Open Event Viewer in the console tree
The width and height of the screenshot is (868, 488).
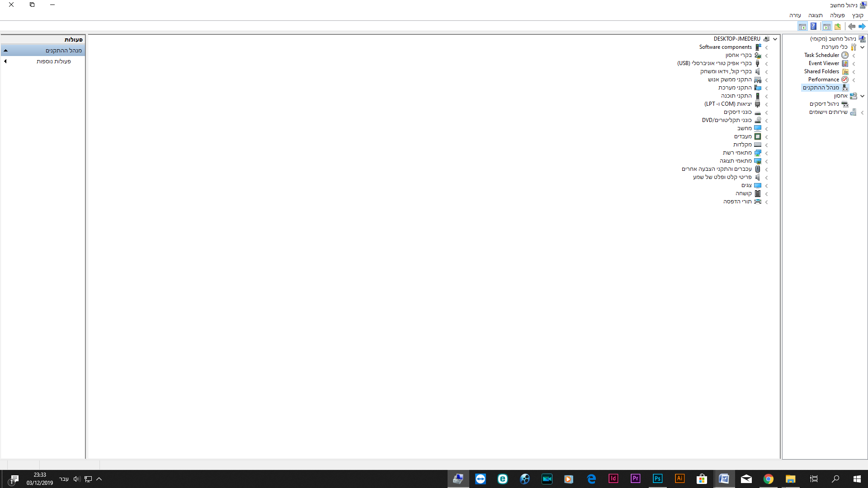tap(824, 63)
